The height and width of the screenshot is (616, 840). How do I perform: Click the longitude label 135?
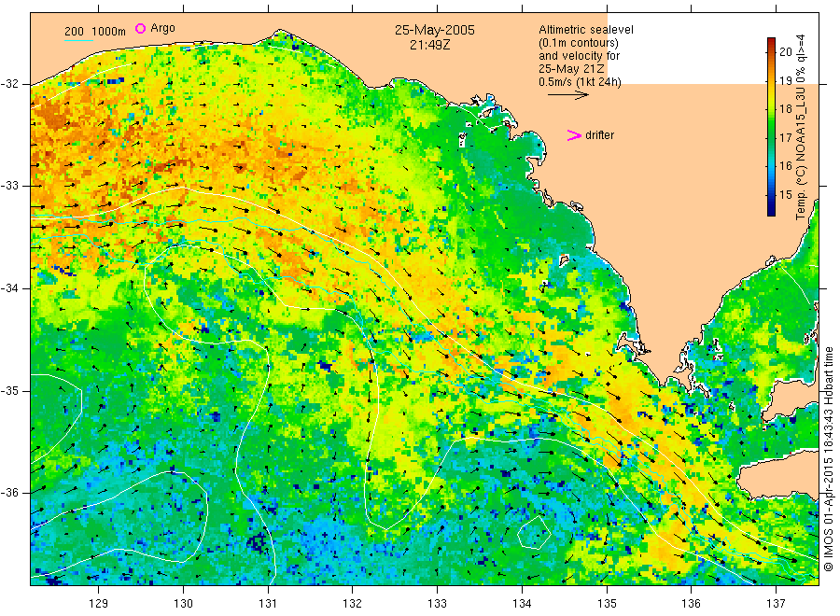tap(607, 604)
